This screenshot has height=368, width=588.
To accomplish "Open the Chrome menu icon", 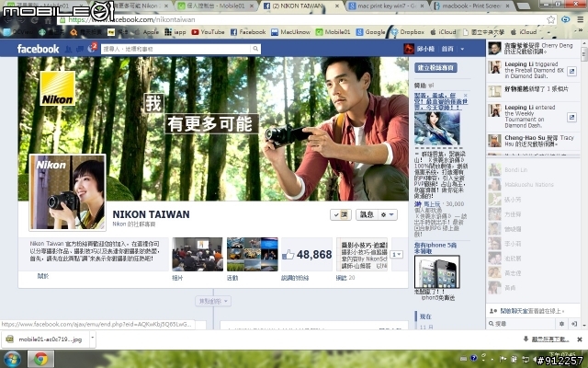I will click(x=580, y=19).
